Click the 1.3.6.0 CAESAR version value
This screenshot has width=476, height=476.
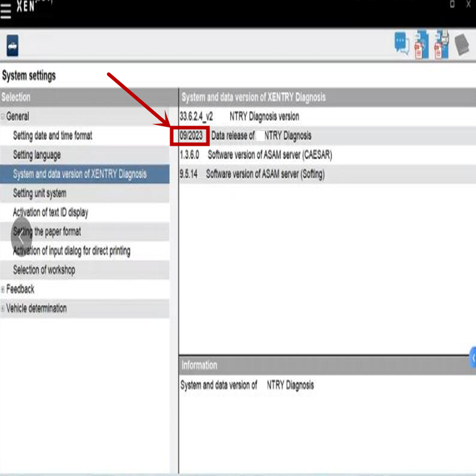pos(189,155)
